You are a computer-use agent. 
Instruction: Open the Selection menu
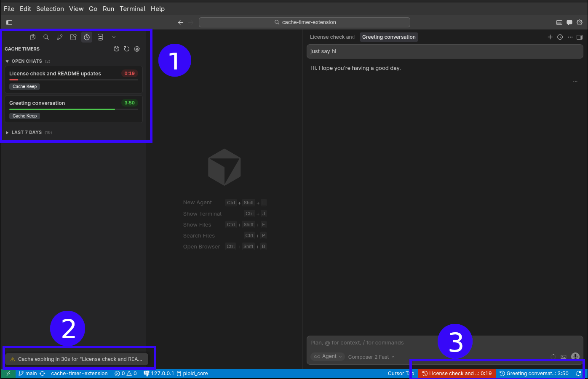pyautogui.click(x=50, y=8)
